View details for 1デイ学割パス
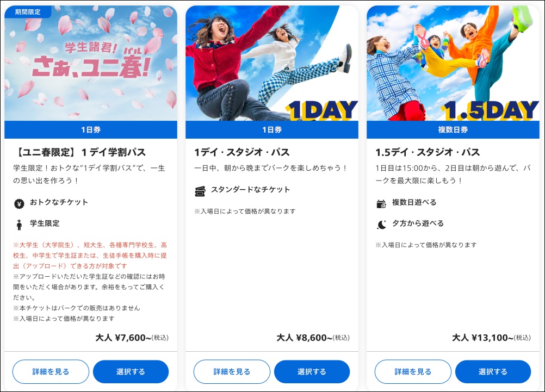 coord(51,371)
